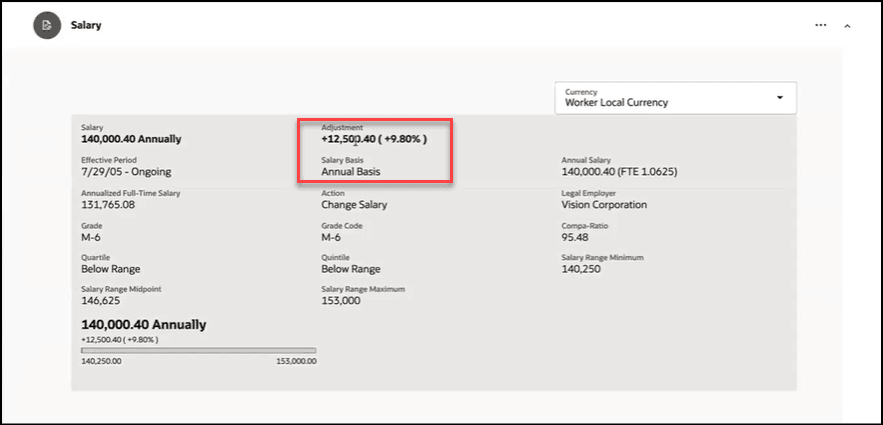Click the Salary section heading

pyautogui.click(x=86, y=25)
